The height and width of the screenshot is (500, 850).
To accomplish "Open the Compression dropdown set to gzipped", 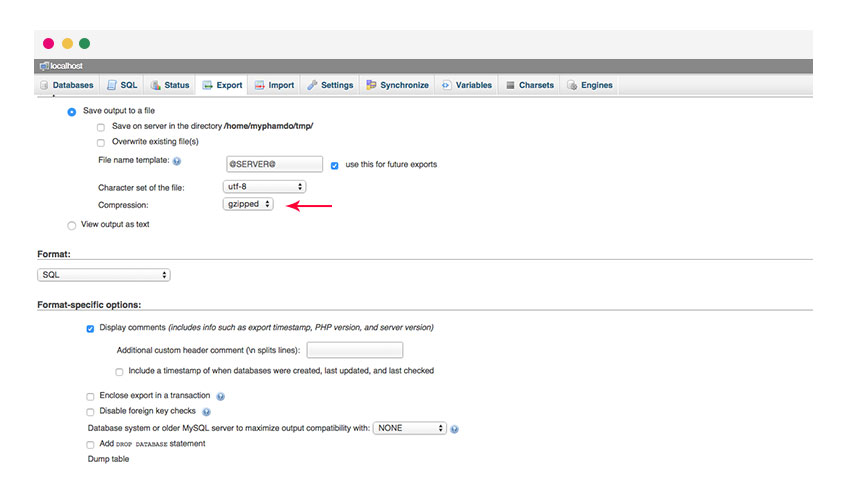I will click(248, 204).
